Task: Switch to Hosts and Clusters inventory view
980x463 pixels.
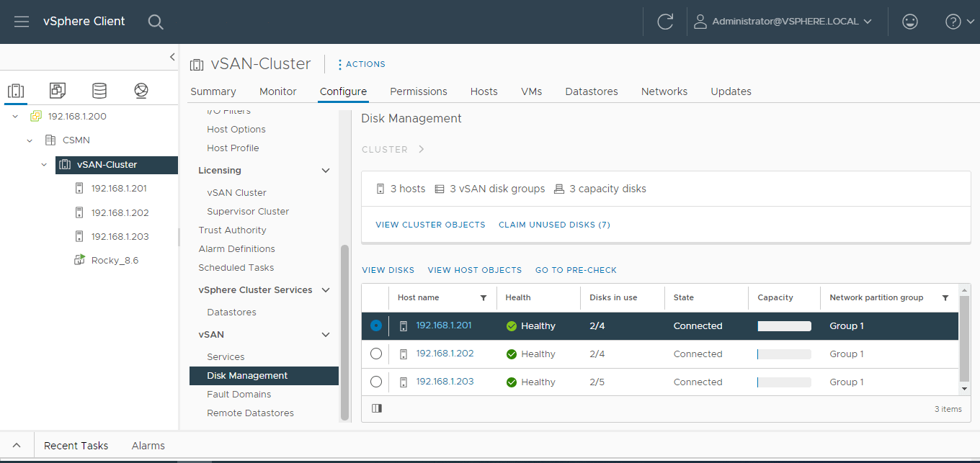Action: click(x=16, y=91)
